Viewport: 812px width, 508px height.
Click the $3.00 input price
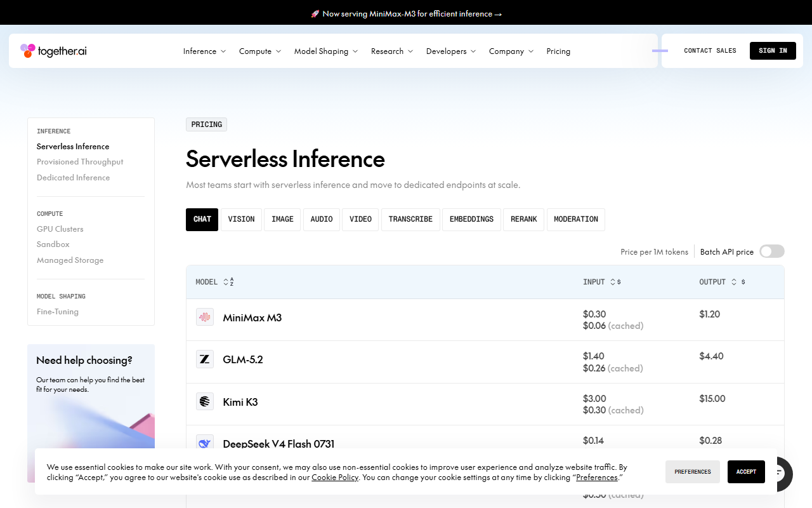click(x=594, y=399)
